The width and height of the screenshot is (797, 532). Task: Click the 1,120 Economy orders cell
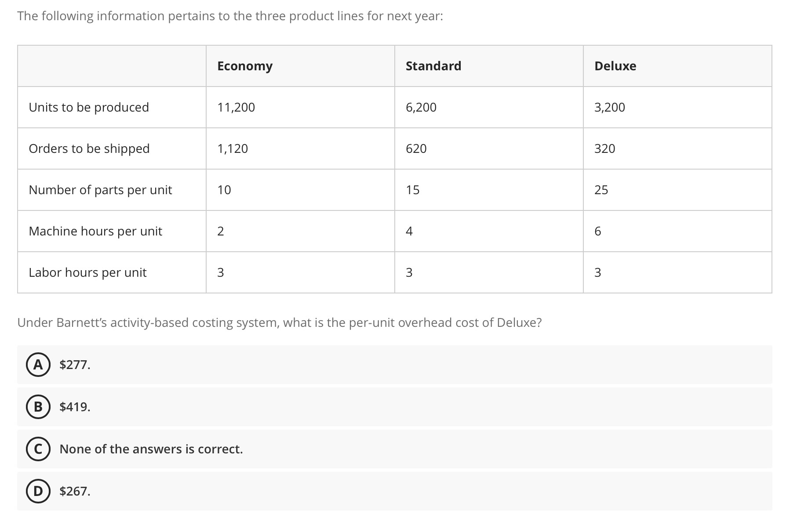tap(233, 148)
